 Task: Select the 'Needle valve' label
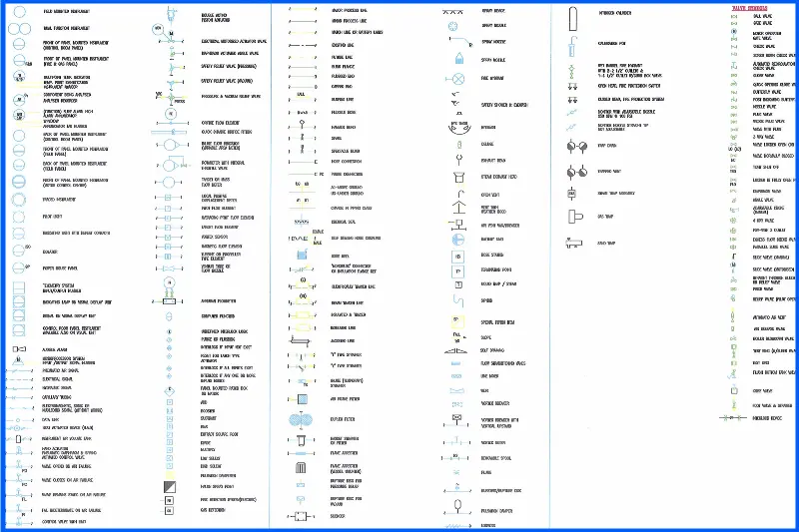tap(765, 107)
